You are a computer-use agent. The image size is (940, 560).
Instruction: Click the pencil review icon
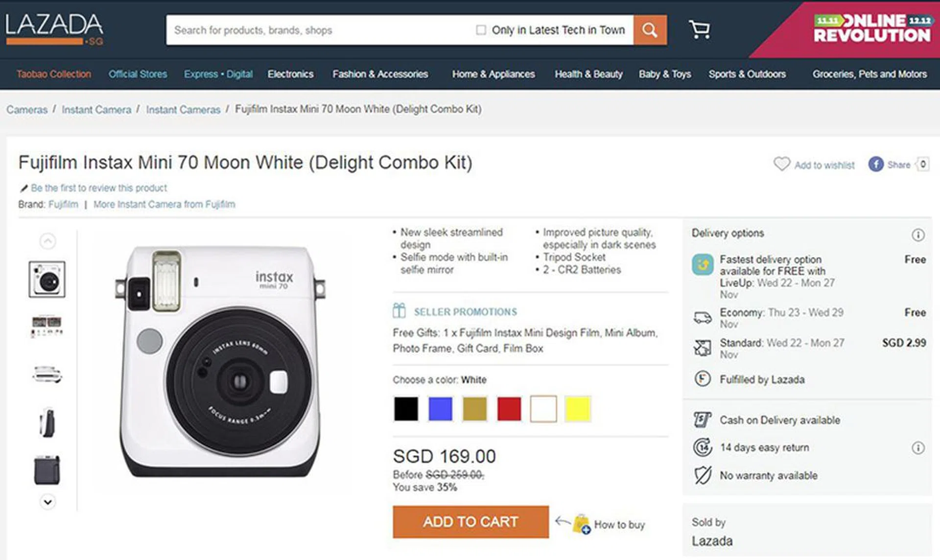point(23,188)
